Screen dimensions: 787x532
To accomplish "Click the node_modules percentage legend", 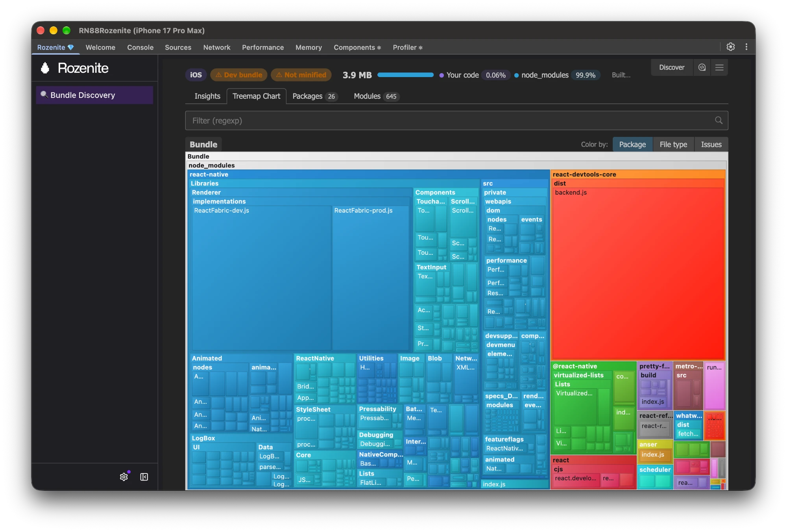I will coord(556,75).
